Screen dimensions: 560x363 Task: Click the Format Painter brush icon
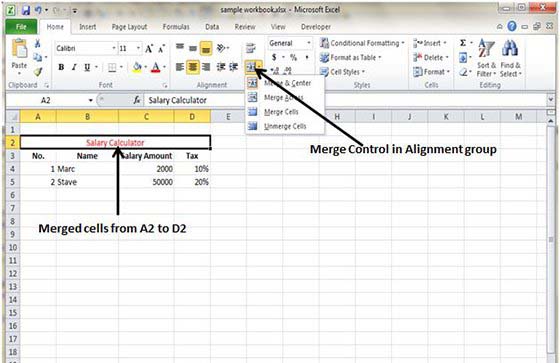tap(38, 71)
